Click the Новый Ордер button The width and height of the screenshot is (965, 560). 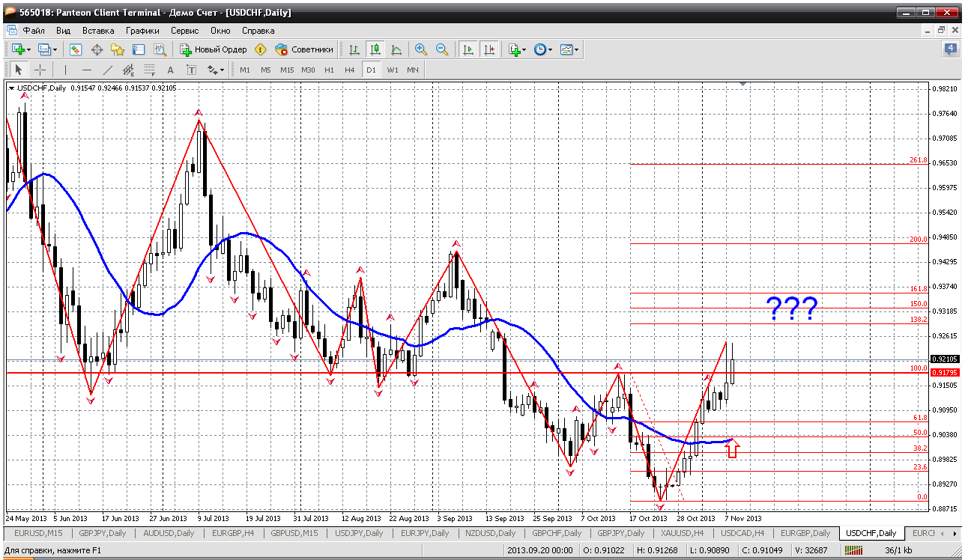click(214, 49)
